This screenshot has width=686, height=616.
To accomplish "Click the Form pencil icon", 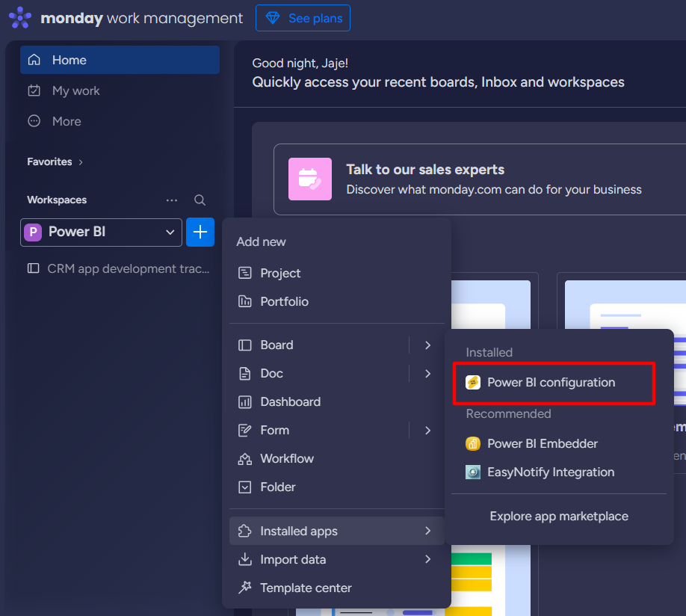I will (245, 431).
